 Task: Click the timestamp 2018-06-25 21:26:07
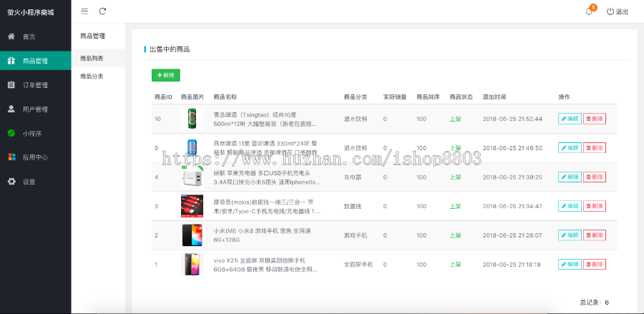click(512, 235)
